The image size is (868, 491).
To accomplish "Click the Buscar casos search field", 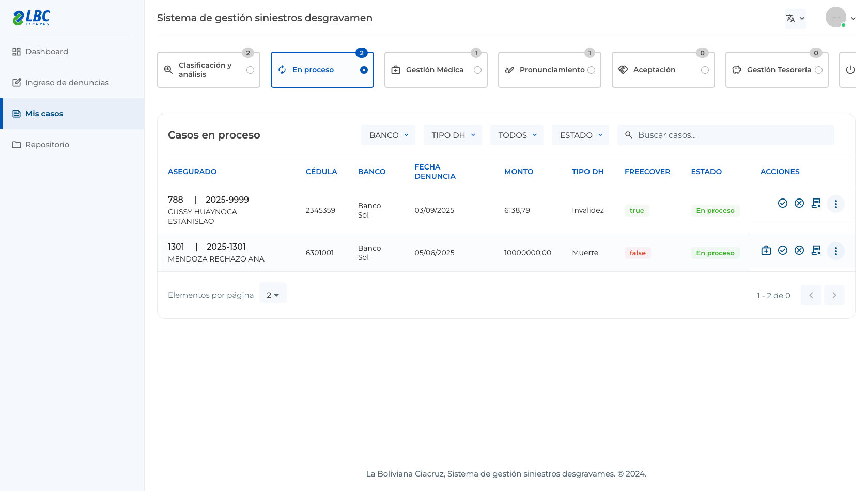I will [x=725, y=135].
